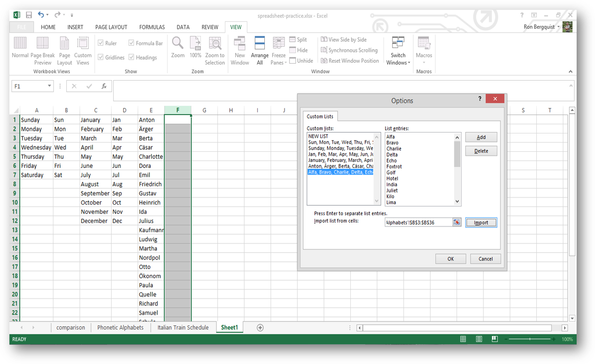Click OK in the Options dialog
The image size is (595, 364).
[x=450, y=259]
